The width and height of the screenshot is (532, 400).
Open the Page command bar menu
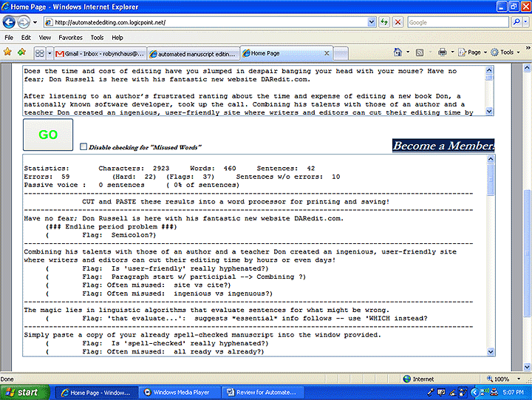point(473,52)
